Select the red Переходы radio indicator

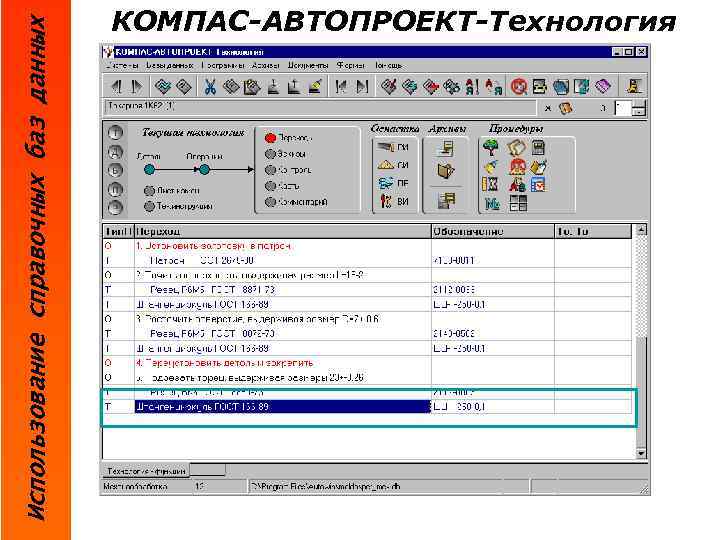coord(270,138)
